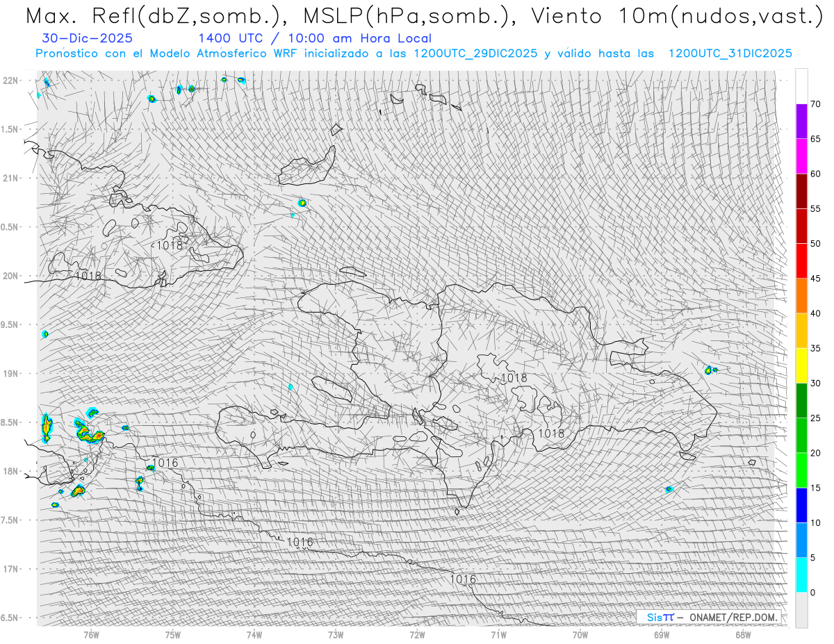Click the '21N' latitude label
Viewport: 834px width, 644px height.
pos(11,178)
